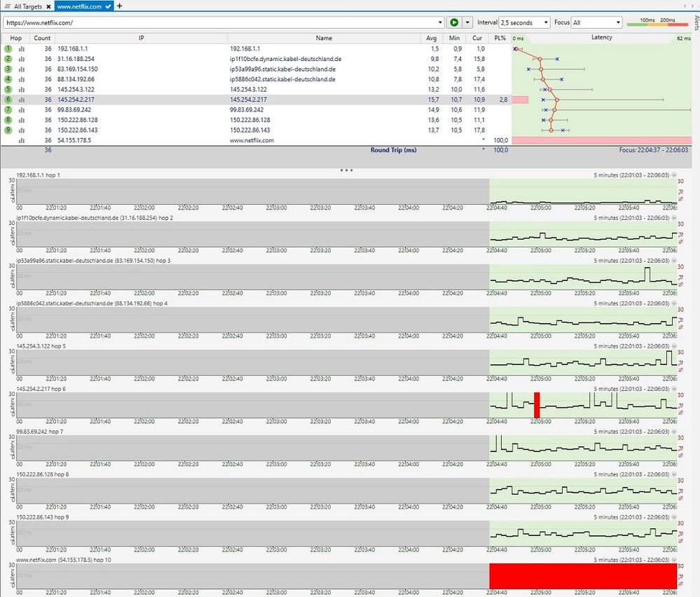Toggle graph icon for hop 8 row
The image size is (700, 597).
[22, 120]
